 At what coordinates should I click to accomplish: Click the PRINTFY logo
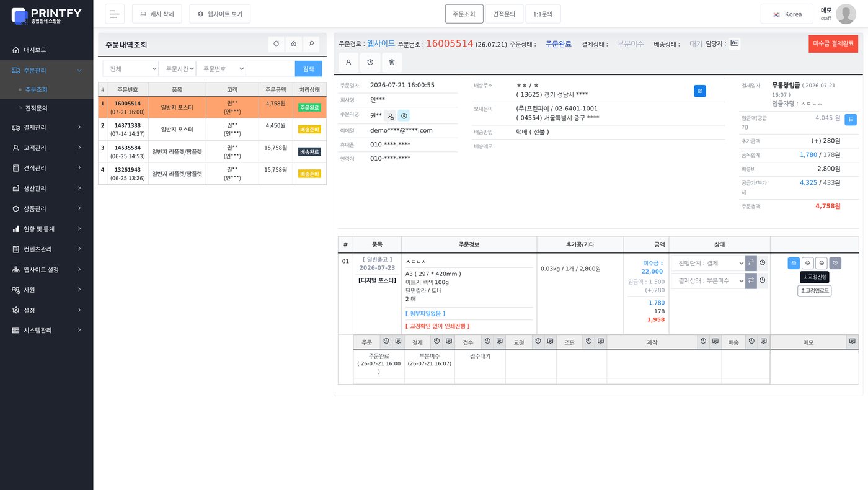(46, 16)
